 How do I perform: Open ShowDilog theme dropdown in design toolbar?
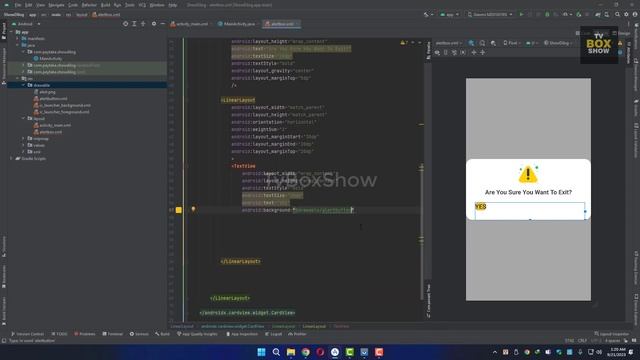(x=558, y=43)
